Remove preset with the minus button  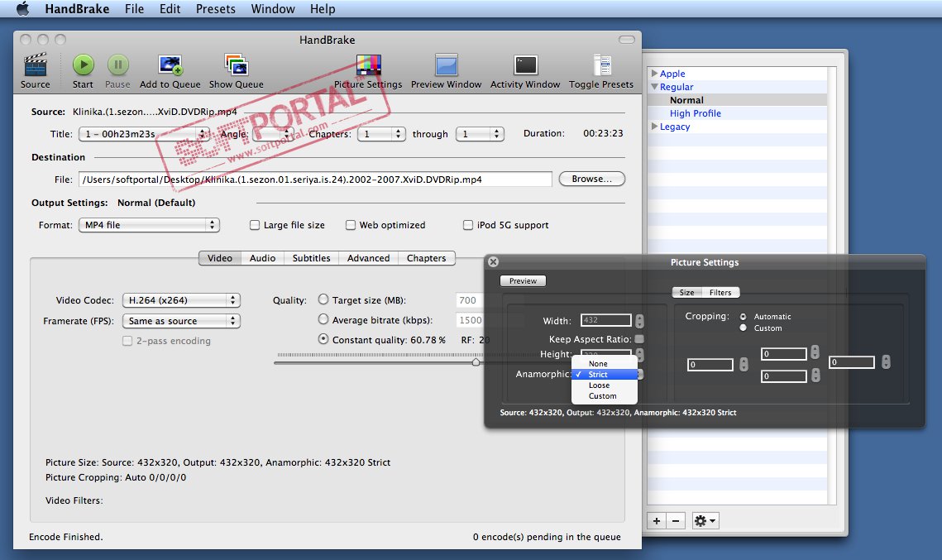tap(676, 521)
